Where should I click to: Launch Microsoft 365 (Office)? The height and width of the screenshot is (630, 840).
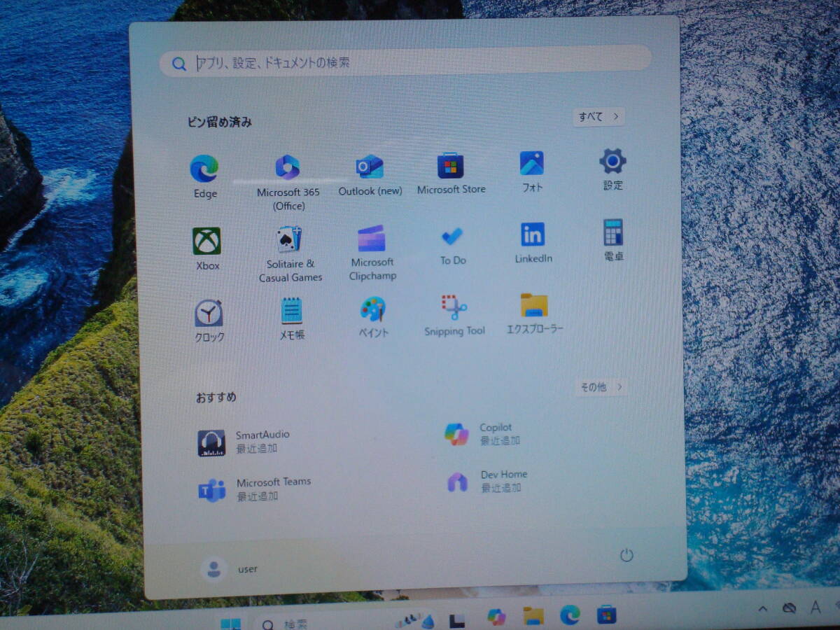click(x=288, y=182)
